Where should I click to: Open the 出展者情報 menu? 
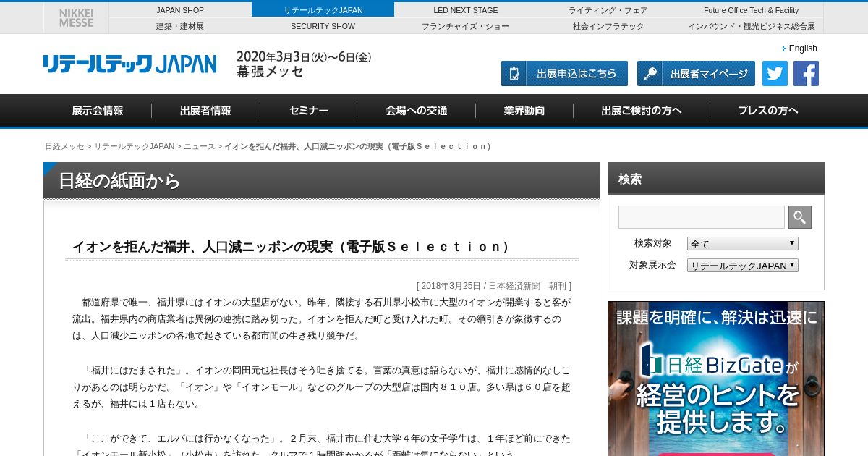[205, 111]
